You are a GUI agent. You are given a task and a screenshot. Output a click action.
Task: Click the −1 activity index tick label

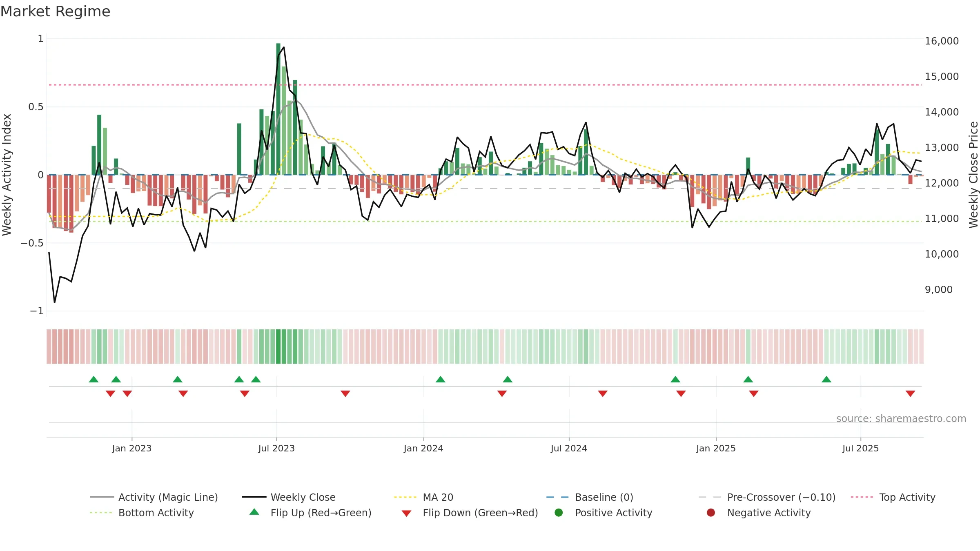[x=36, y=311]
